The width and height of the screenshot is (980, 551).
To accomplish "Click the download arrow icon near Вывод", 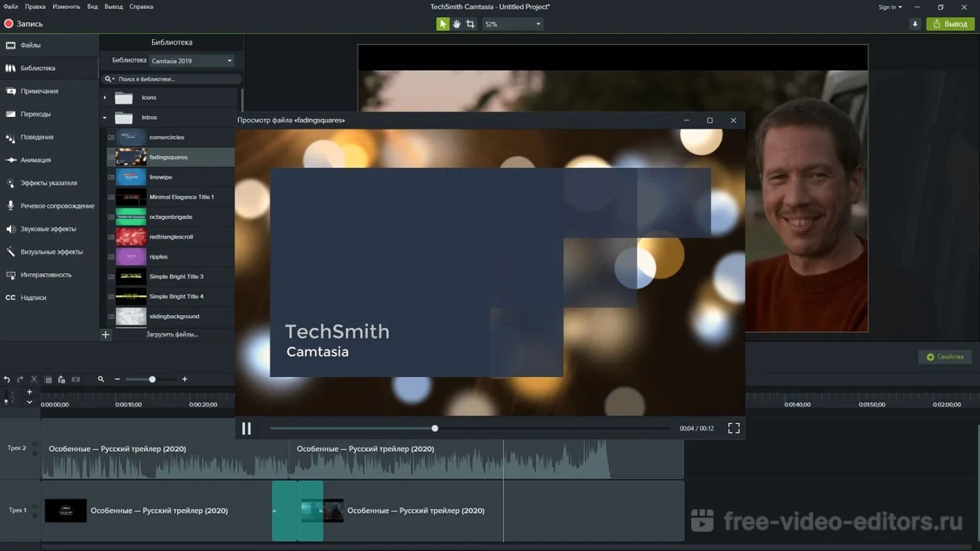I will (915, 24).
